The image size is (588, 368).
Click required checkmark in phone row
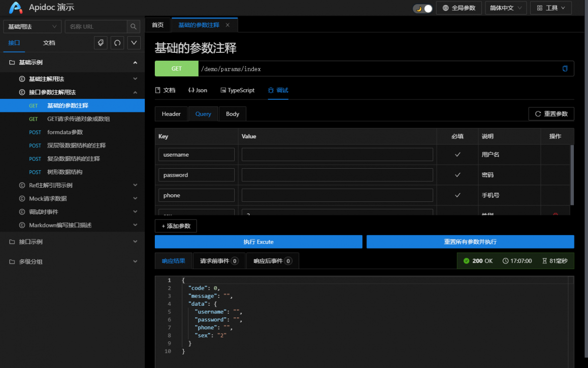(x=457, y=195)
